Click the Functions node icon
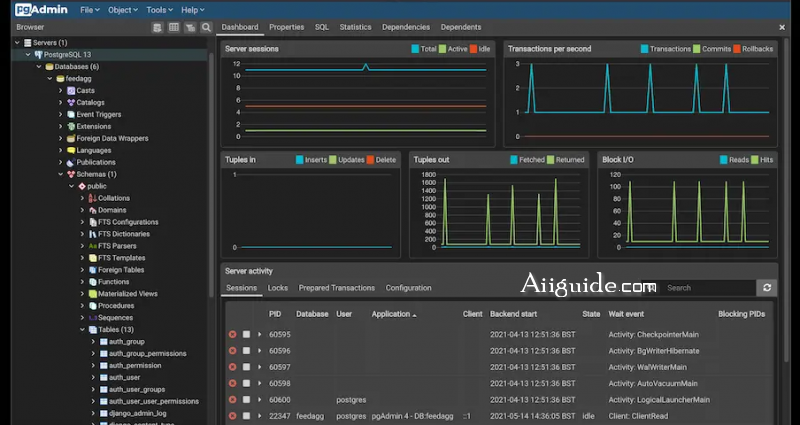Viewport: 800px width, 425px height. click(x=92, y=282)
